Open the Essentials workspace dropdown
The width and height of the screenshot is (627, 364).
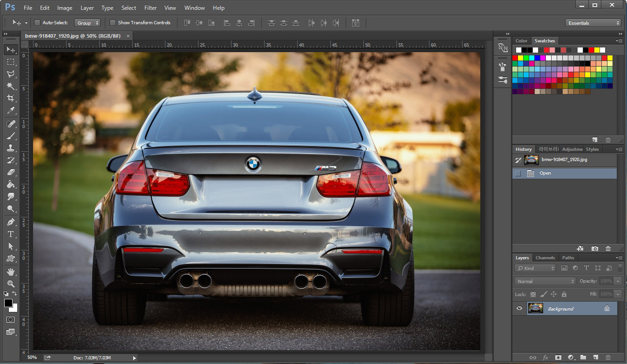click(x=593, y=23)
